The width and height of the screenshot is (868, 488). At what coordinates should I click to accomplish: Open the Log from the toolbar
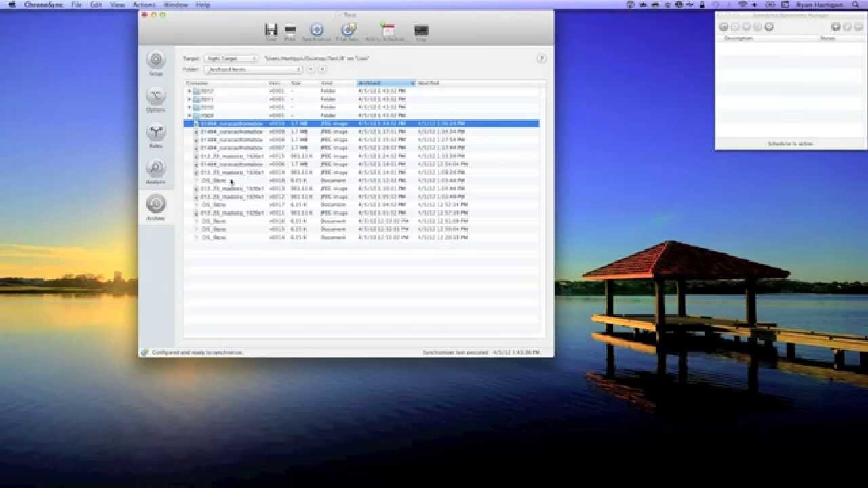(x=421, y=30)
